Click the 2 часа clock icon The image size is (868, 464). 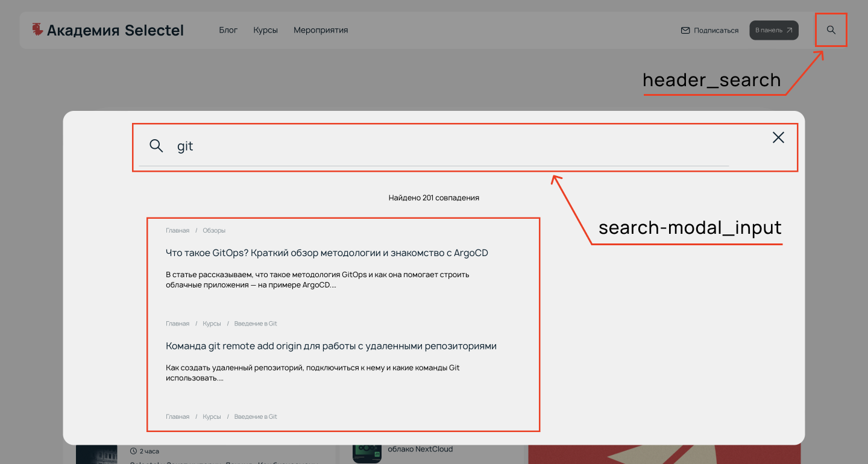[x=133, y=451]
